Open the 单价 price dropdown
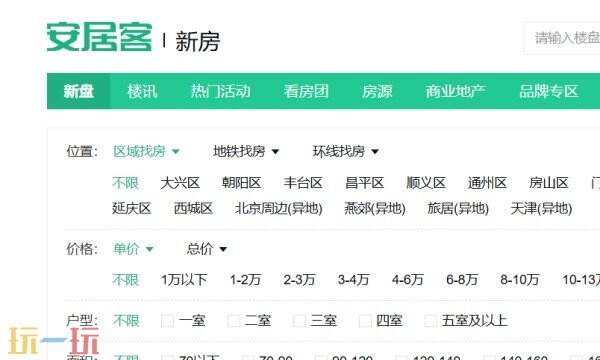This screenshot has height=360, width=600. coord(133,249)
